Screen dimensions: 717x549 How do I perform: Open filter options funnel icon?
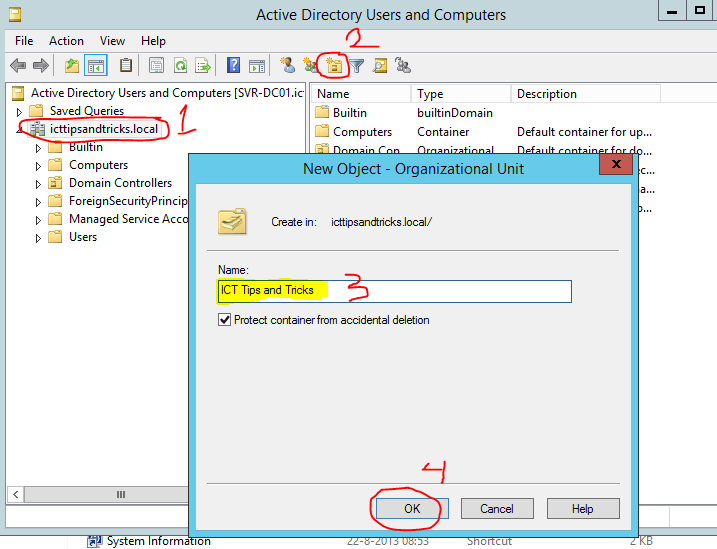[x=357, y=66]
